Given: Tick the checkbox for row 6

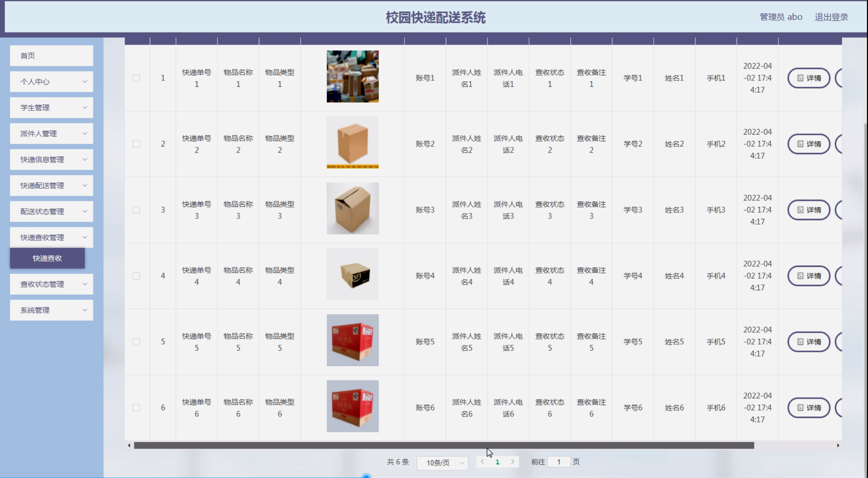Looking at the screenshot, I should pyautogui.click(x=136, y=408).
